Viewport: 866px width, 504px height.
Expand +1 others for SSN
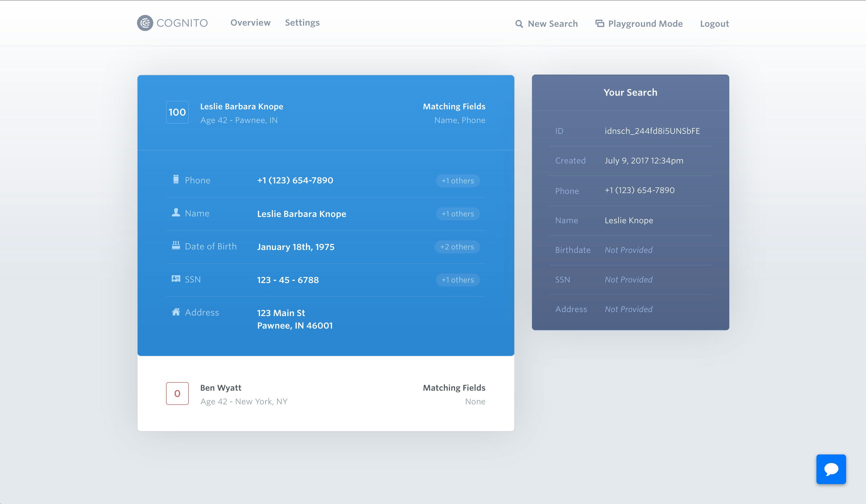click(x=458, y=280)
